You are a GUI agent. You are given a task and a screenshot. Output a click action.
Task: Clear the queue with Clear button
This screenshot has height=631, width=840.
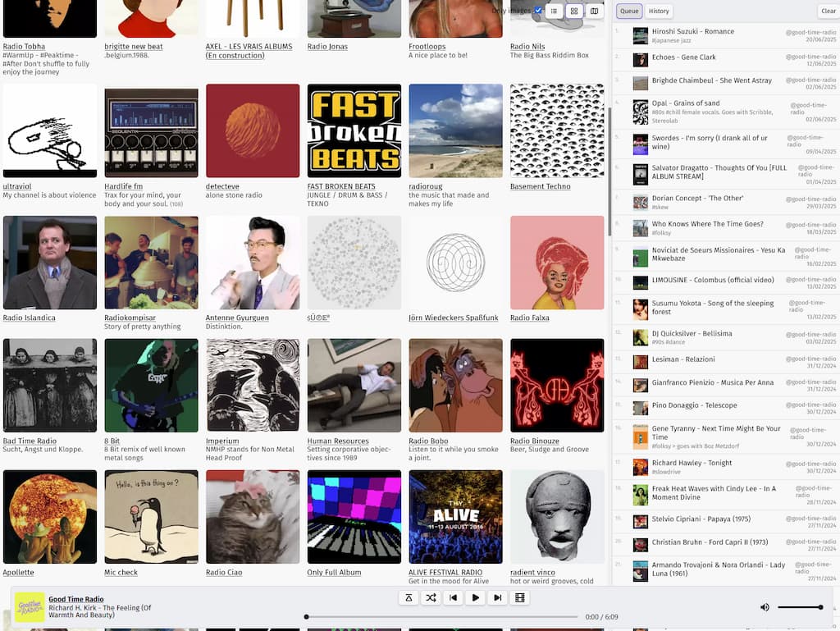829,11
